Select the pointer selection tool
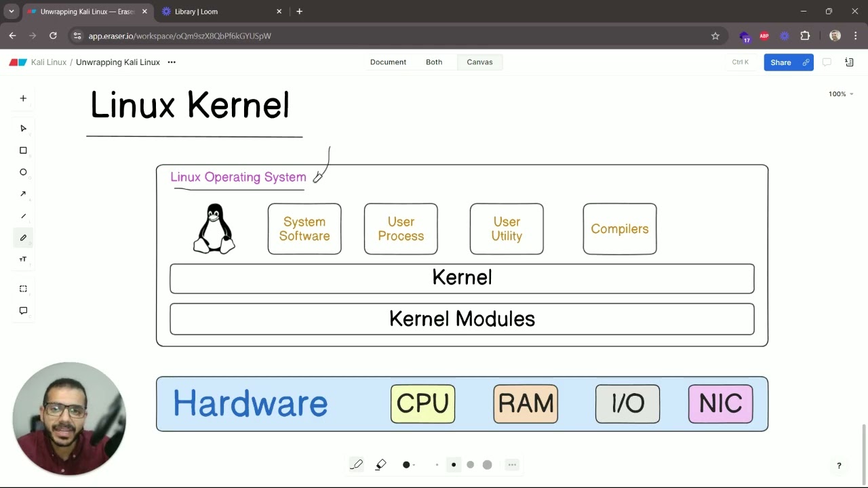Viewport: 868px width, 488px height. click(x=23, y=128)
